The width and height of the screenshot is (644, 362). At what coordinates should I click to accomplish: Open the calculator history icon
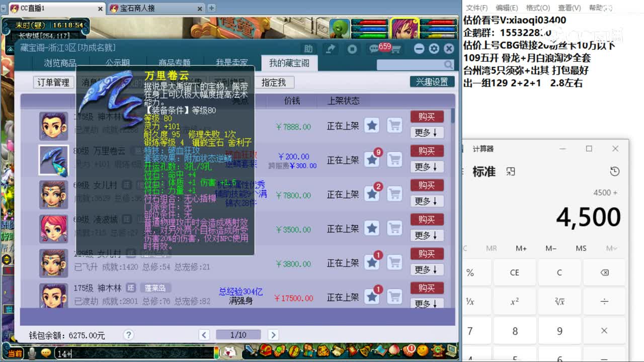point(615,171)
